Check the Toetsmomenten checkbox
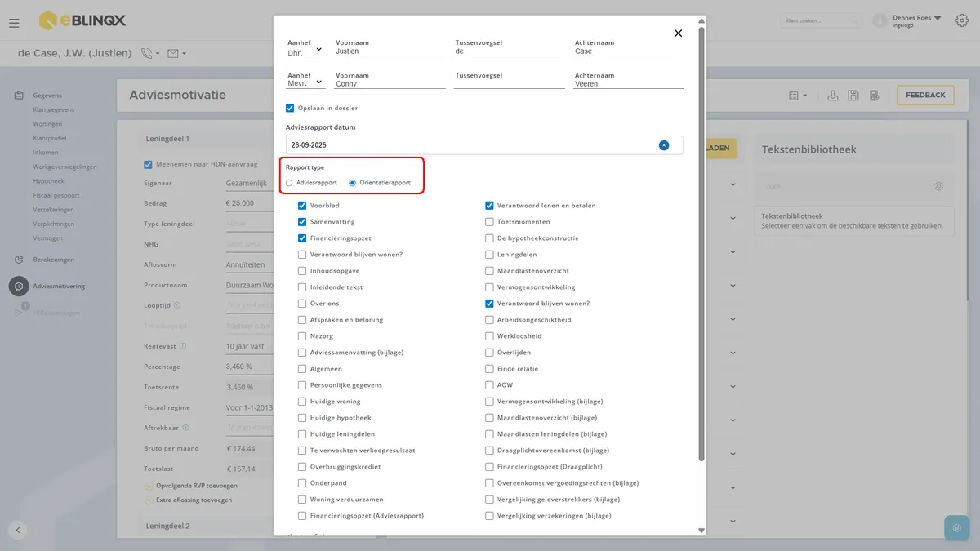 coord(489,222)
